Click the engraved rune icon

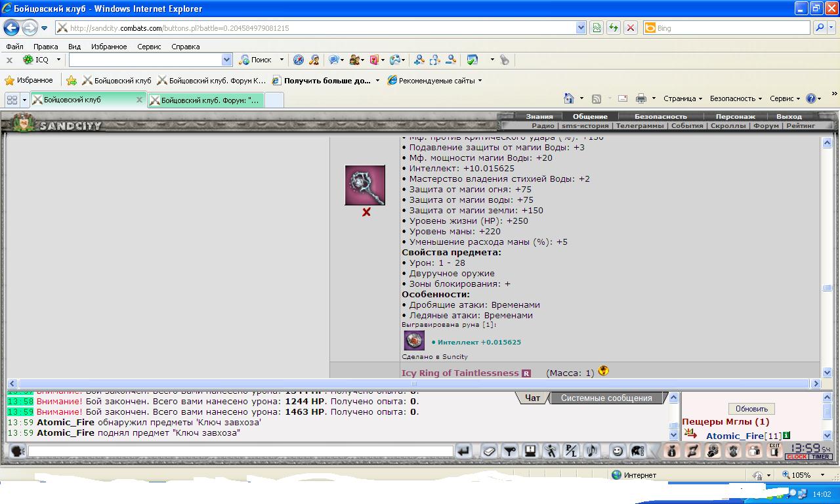click(x=413, y=341)
